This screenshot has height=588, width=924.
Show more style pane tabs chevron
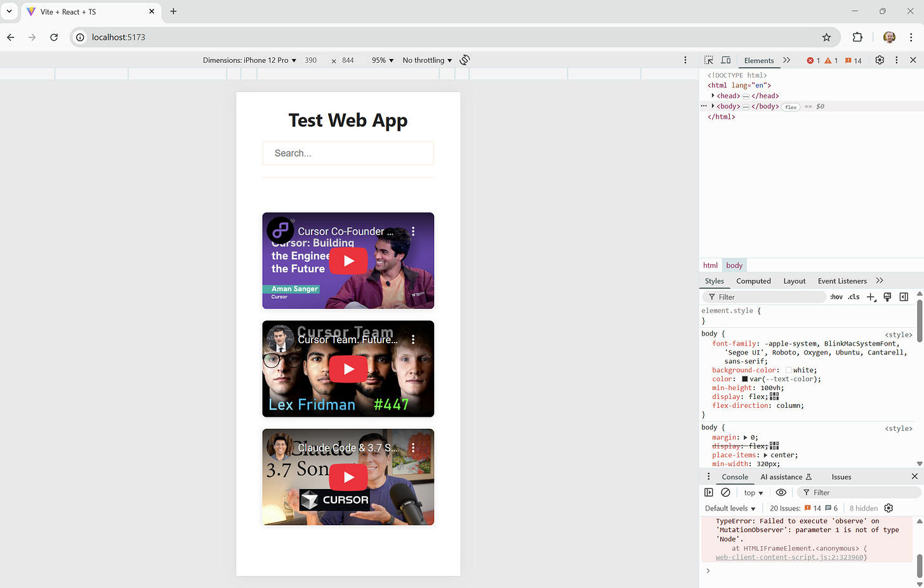[x=880, y=281]
